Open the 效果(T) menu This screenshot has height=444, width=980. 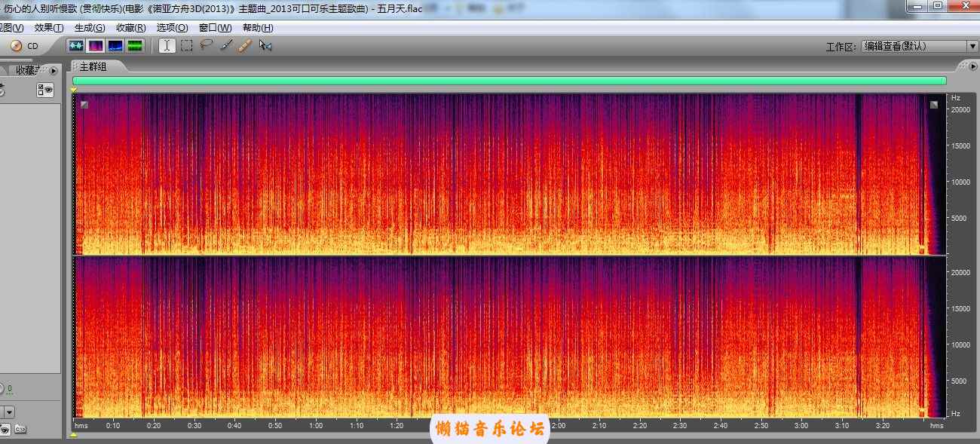[49, 28]
